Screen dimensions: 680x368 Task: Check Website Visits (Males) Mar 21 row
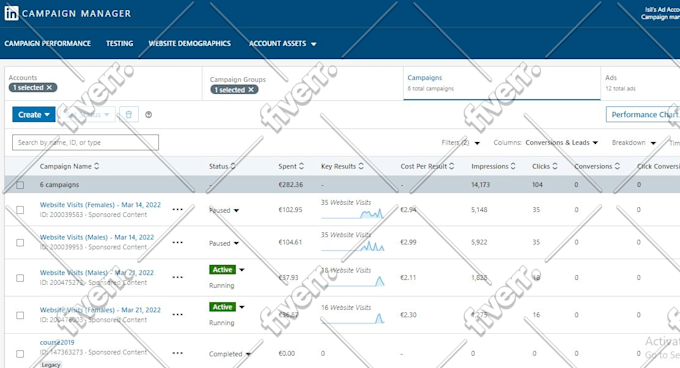[x=20, y=278]
